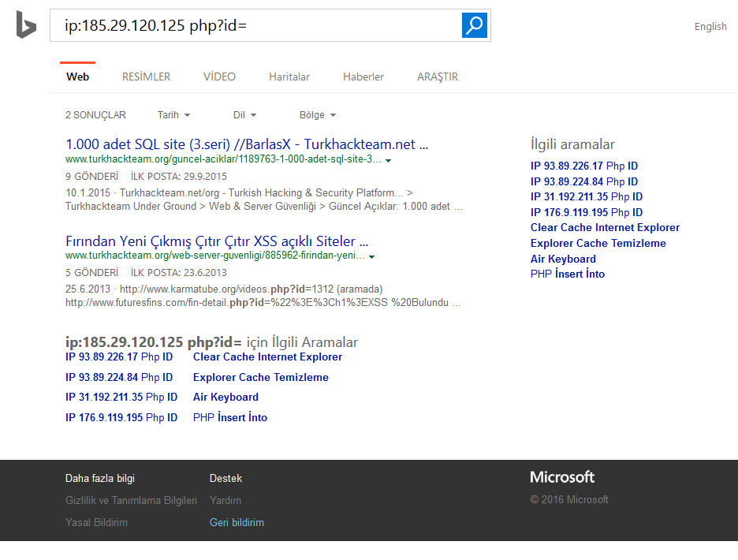Click sidebar PHP İnsert İnto link
Image resolution: width=738 pixels, height=560 pixels.
(x=568, y=274)
